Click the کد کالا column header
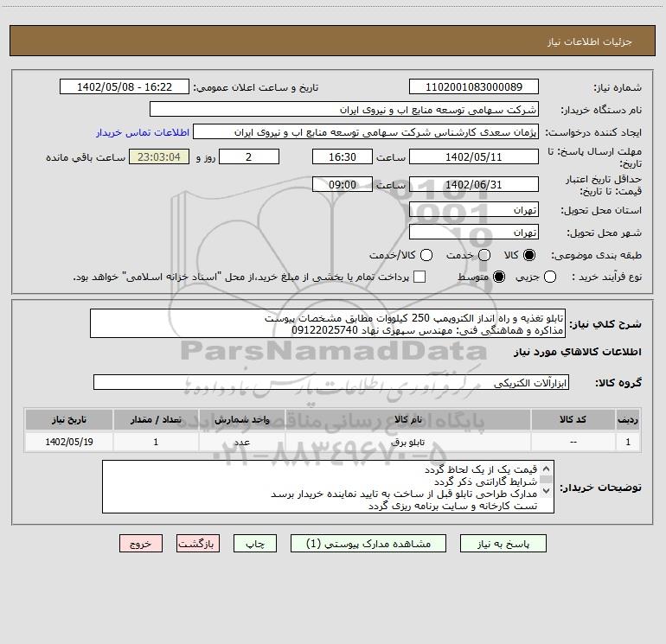 573,420
